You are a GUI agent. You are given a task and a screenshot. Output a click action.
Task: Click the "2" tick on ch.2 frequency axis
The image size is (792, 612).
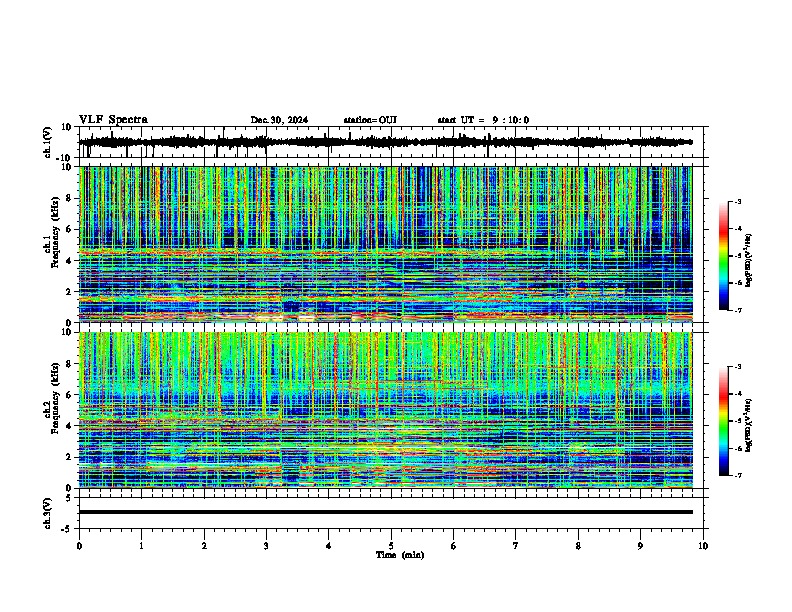pyautogui.click(x=69, y=457)
